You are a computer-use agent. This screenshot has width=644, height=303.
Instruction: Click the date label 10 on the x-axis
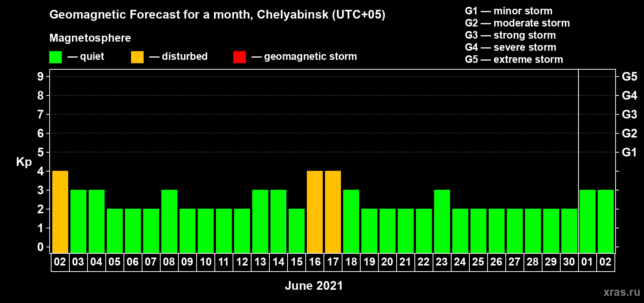coord(206,262)
